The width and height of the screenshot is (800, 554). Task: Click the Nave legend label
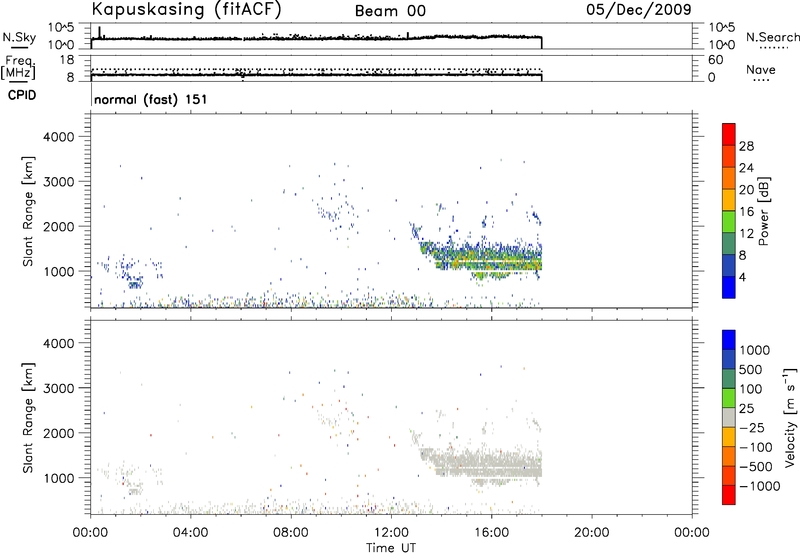761,69
